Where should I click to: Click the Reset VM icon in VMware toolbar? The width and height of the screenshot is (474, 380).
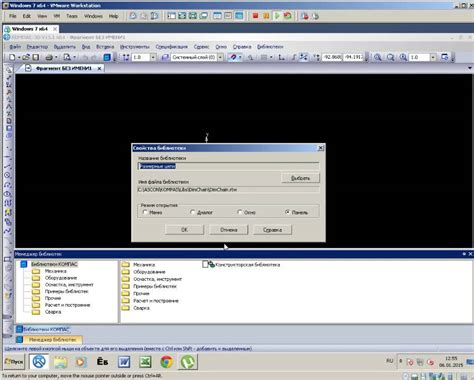coord(287,16)
